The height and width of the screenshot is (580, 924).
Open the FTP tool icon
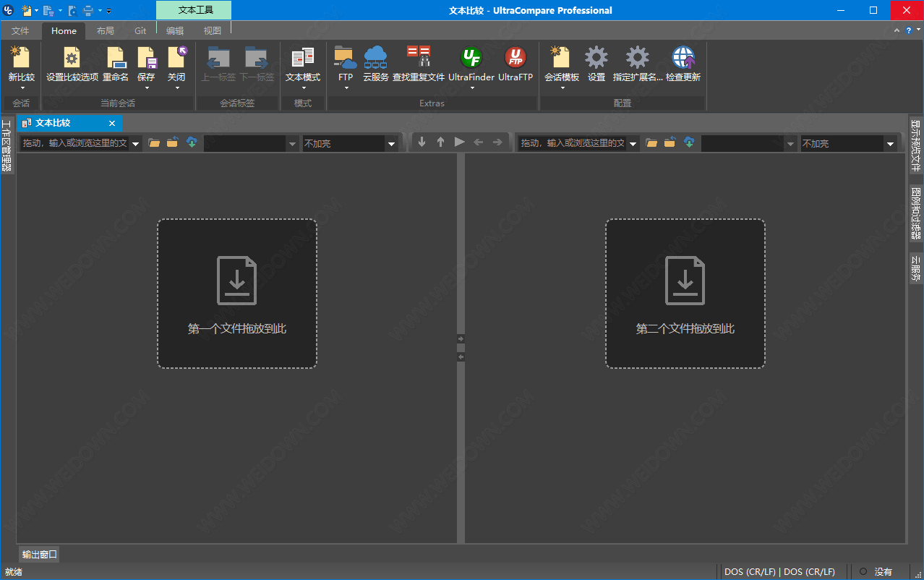pyautogui.click(x=346, y=57)
